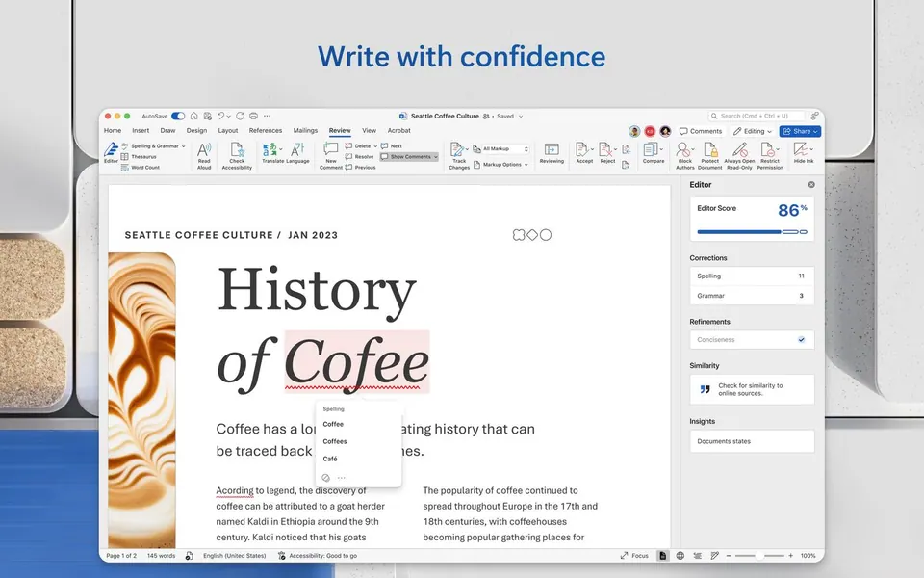Screen dimensions: 924x578
Task: Open the Reviewing pane
Action: [x=552, y=153]
